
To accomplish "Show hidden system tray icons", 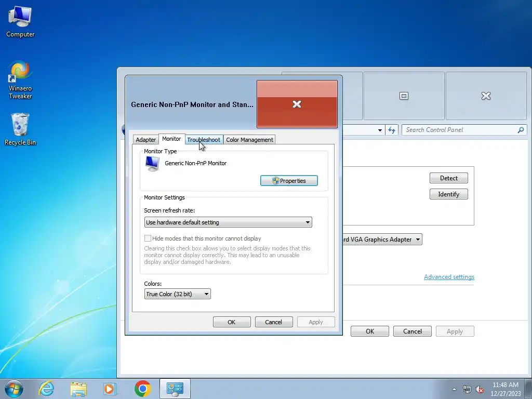I will click(x=454, y=389).
